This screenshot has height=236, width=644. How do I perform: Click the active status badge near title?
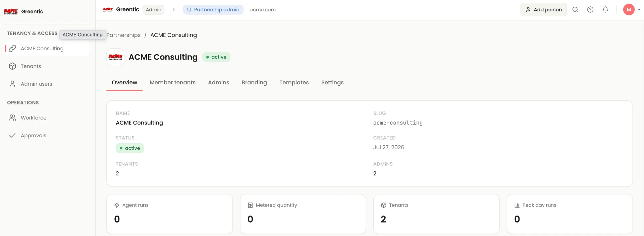coord(216,57)
